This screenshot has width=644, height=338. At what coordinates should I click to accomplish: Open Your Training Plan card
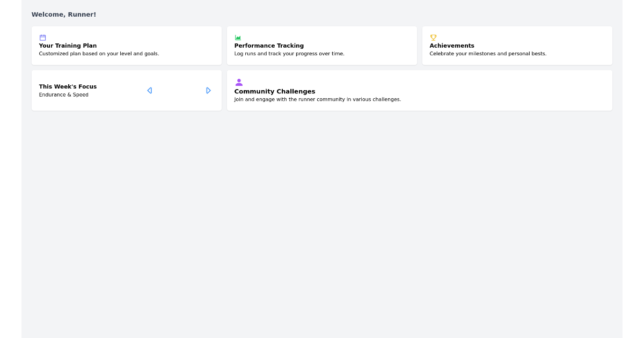pyautogui.click(x=127, y=46)
